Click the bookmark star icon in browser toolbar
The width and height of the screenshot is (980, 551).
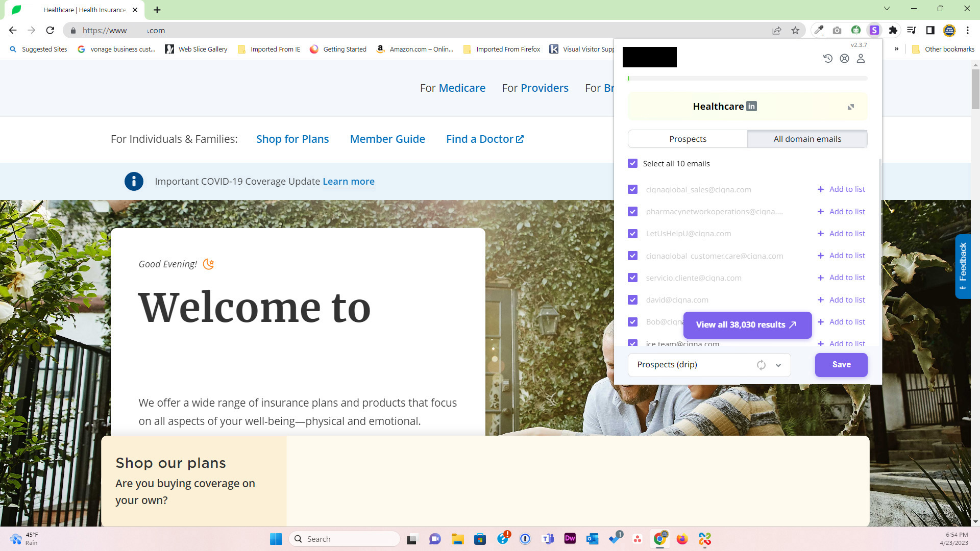pyautogui.click(x=795, y=30)
